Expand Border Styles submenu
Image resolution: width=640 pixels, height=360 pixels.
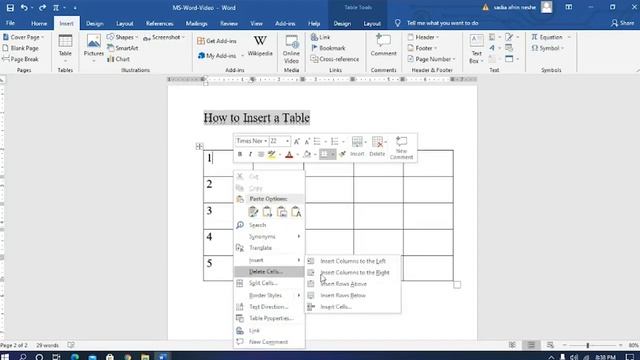pyautogui.click(x=269, y=296)
